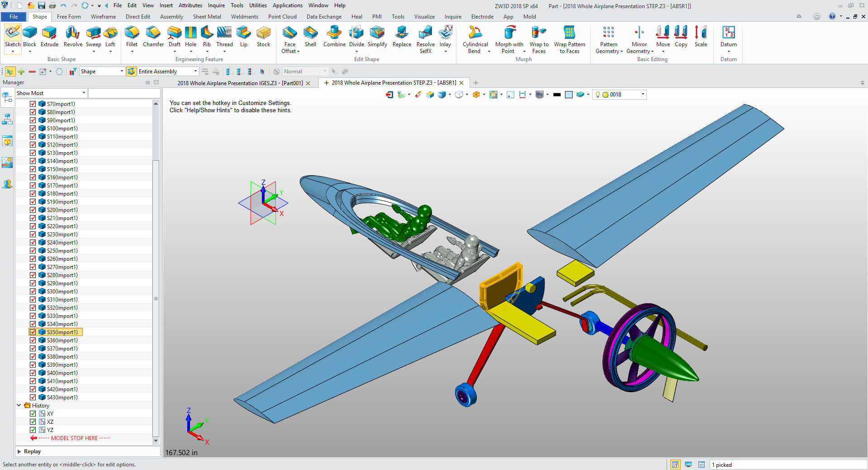Image resolution: width=868 pixels, height=470 pixels.
Task: Toggle visibility checkbox for S35(Import1)
Action: [33, 332]
